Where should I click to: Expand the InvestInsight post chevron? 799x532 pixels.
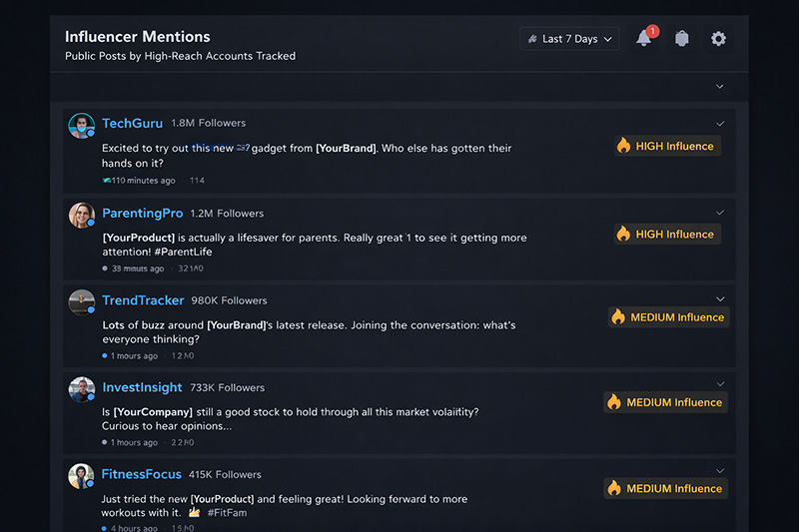pos(720,384)
